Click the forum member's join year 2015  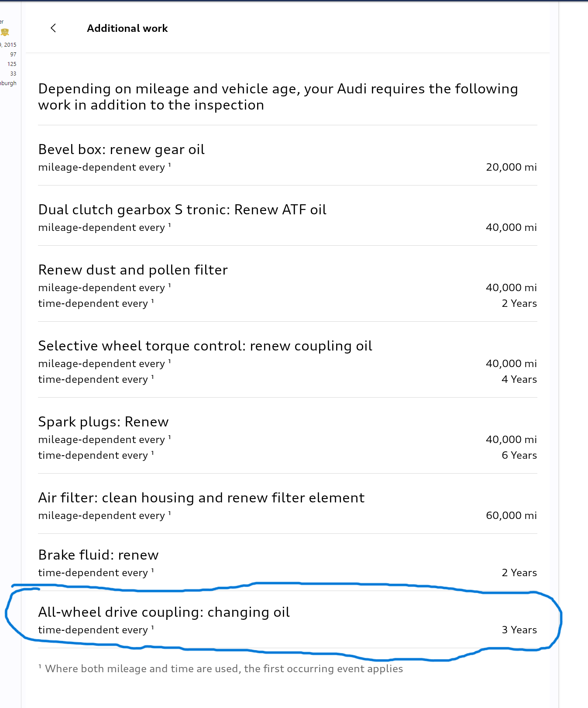[x=10, y=44]
